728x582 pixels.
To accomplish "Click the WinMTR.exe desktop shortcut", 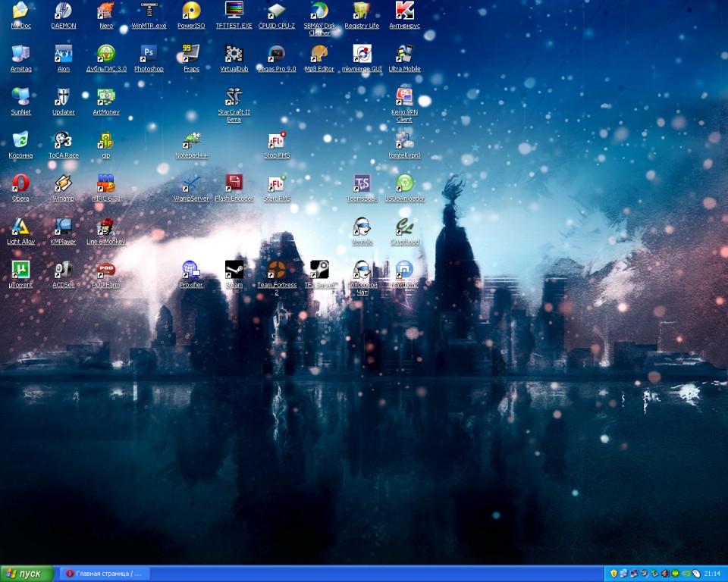I will coord(149,11).
